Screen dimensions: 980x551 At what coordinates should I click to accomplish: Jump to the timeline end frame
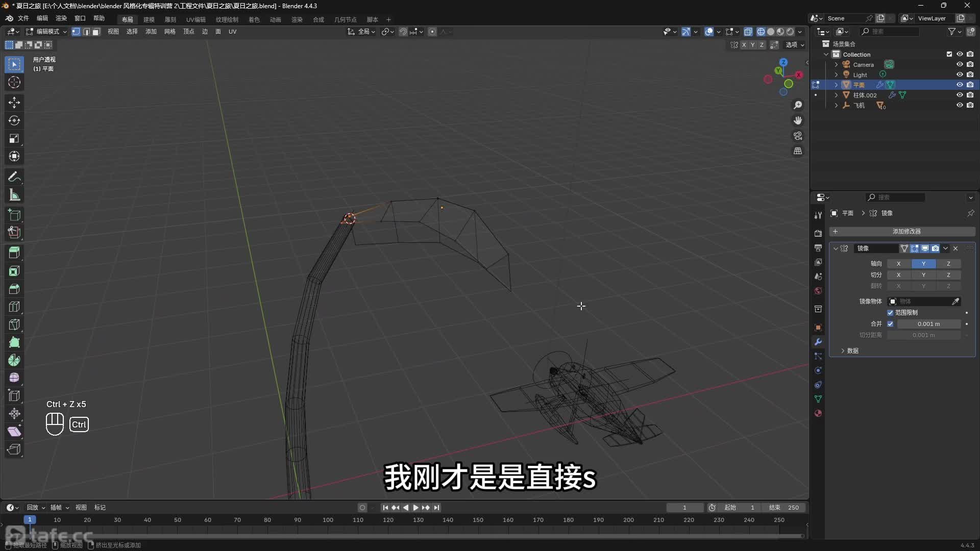436,508
